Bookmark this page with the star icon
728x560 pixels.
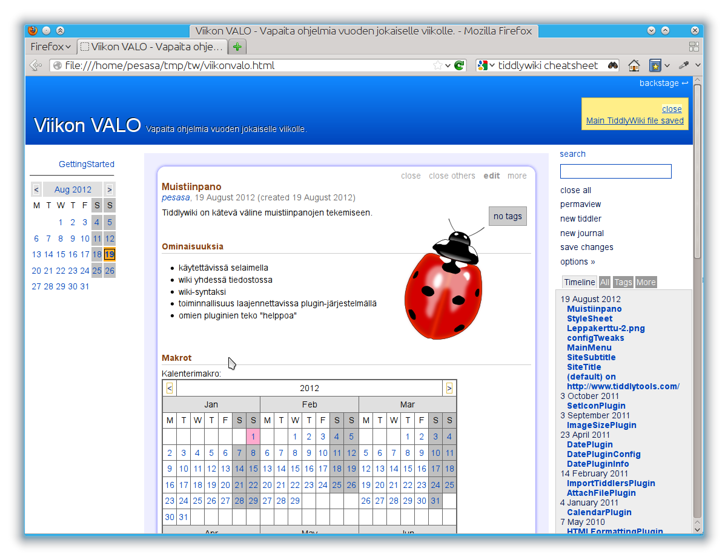click(438, 65)
